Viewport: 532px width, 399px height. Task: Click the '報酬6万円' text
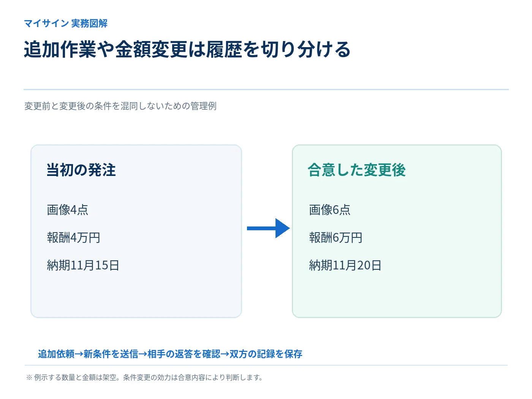pyautogui.click(x=336, y=237)
